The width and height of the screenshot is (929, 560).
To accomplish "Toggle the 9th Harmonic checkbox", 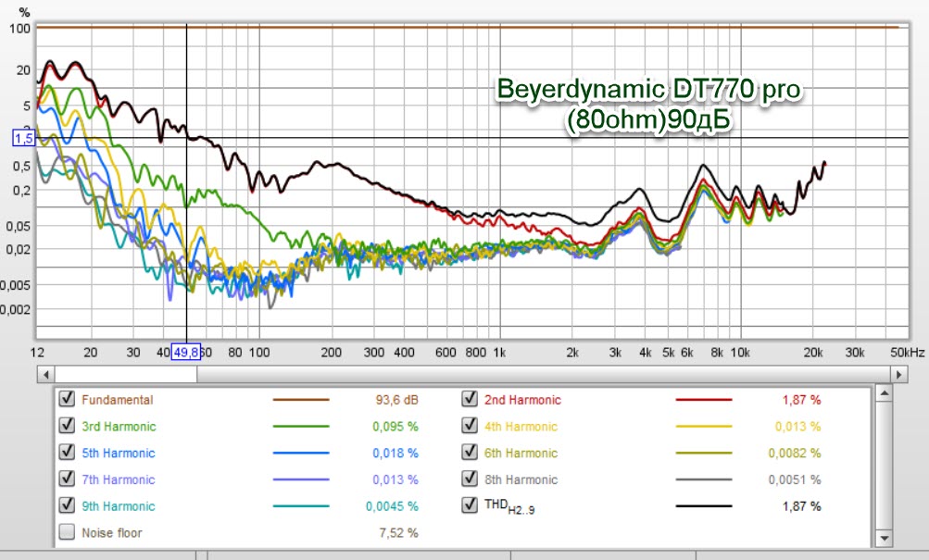I will pyautogui.click(x=67, y=506).
